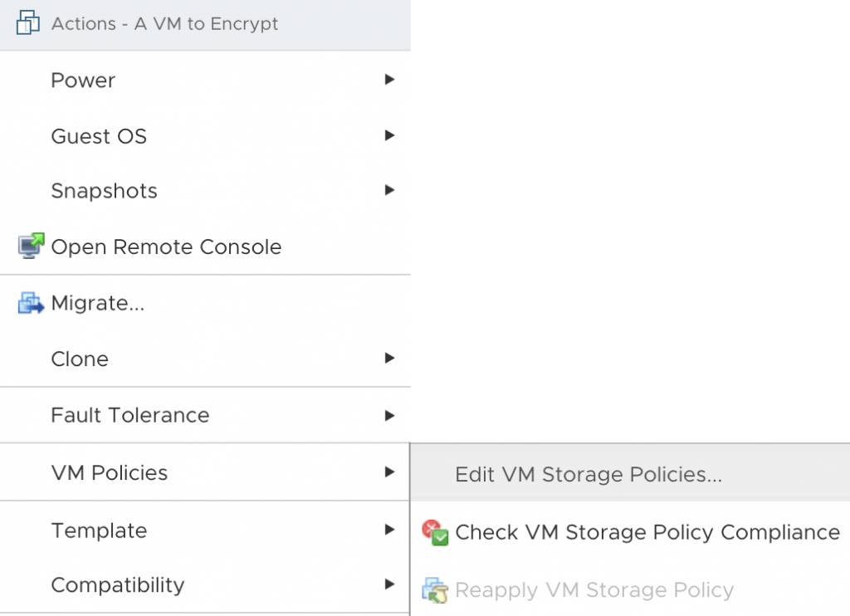Viewport: 850px width, 616px height.
Task: Select Edit VM Storage Policies option
Action: click(630, 474)
